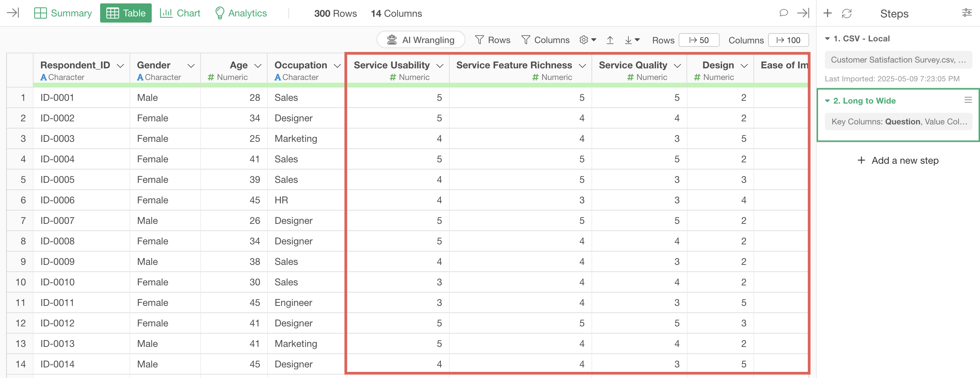Open the Summary view
This screenshot has height=378, width=980.
tap(63, 13)
